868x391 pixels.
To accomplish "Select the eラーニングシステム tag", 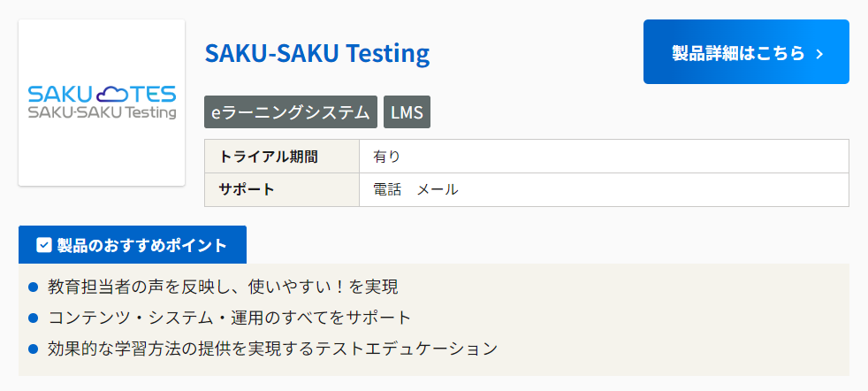I will point(291,112).
